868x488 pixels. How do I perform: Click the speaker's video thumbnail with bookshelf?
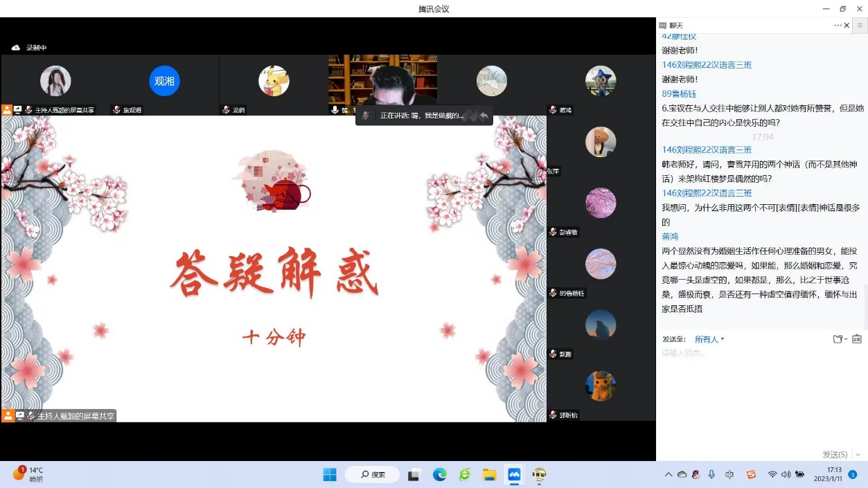click(382, 80)
